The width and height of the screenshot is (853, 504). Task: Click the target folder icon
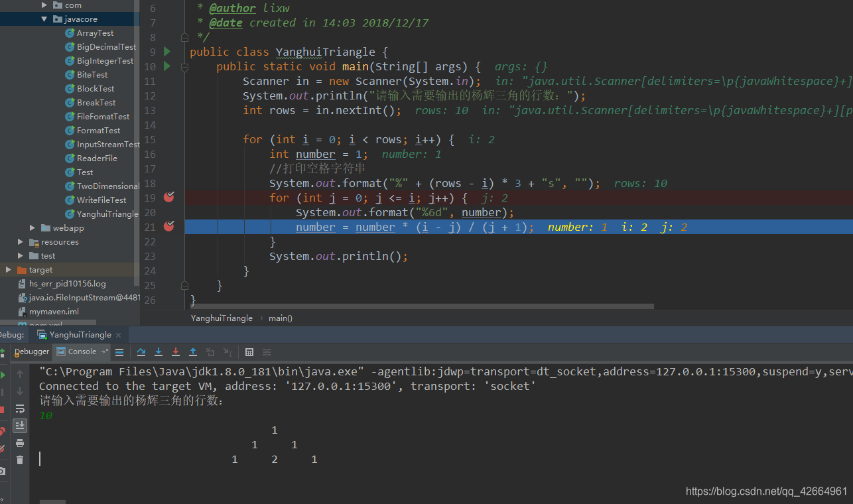[21, 270]
